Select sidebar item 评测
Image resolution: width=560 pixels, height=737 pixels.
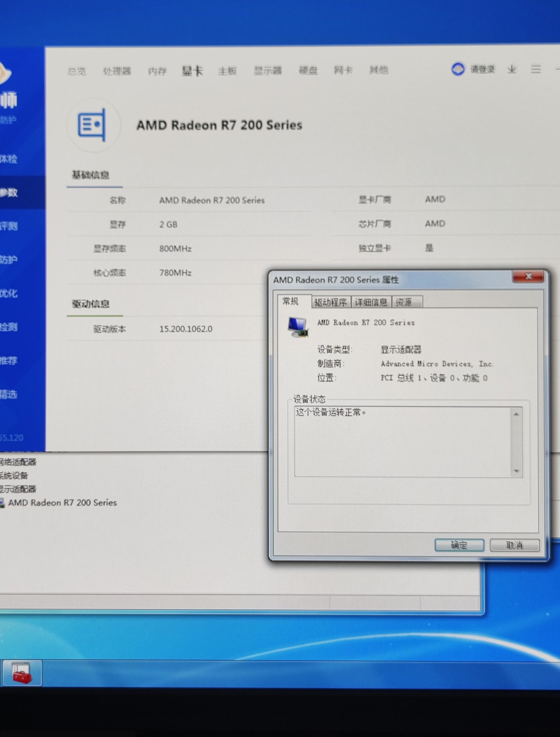coord(9,226)
